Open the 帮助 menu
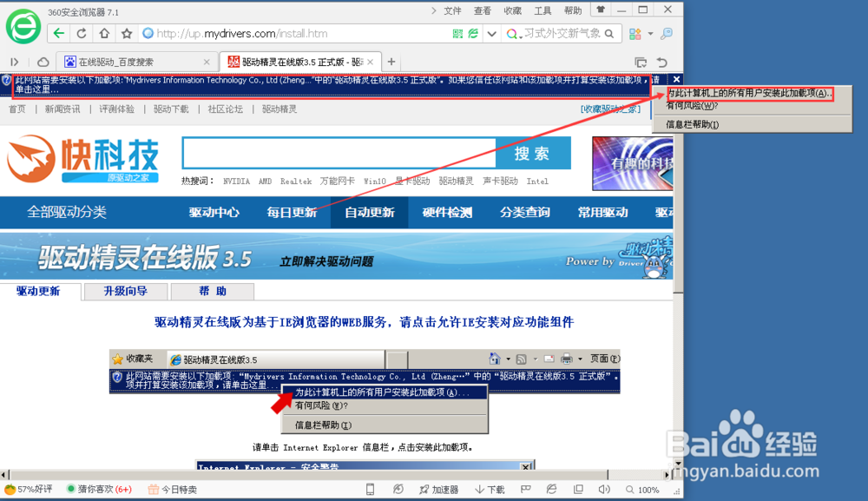 click(573, 10)
